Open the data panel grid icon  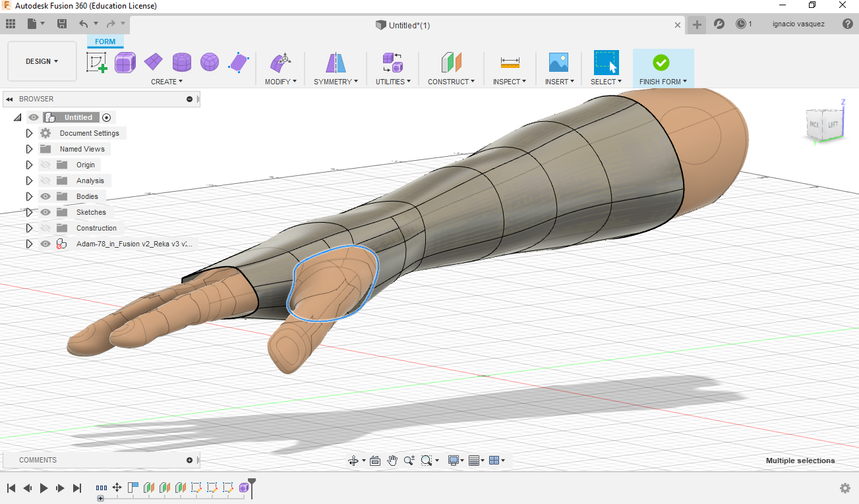tap(11, 24)
